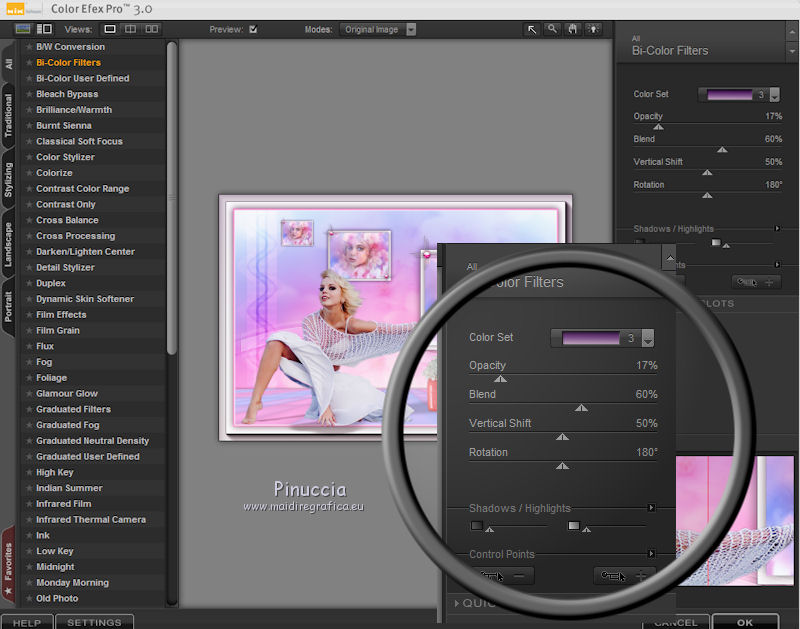Select the Cross Processing filter
This screenshot has height=629, width=800.
pyautogui.click(x=75, y=236)
